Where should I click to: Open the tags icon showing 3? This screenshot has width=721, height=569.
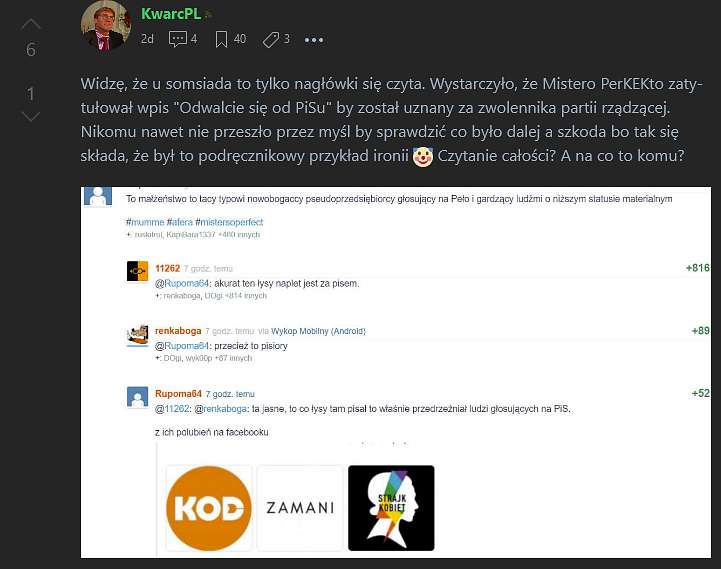pyautogui.click(x=271, y=40)
